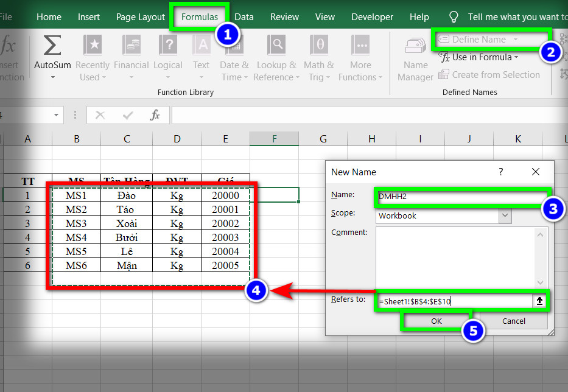
Task: Open the Name Manager
Action: tap(415, 60)
